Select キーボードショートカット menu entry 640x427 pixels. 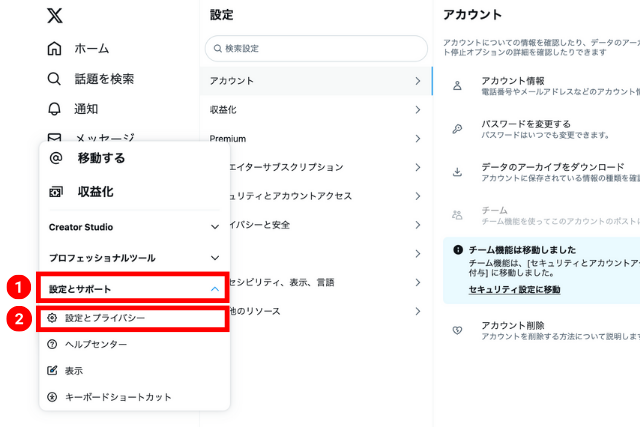134,397
